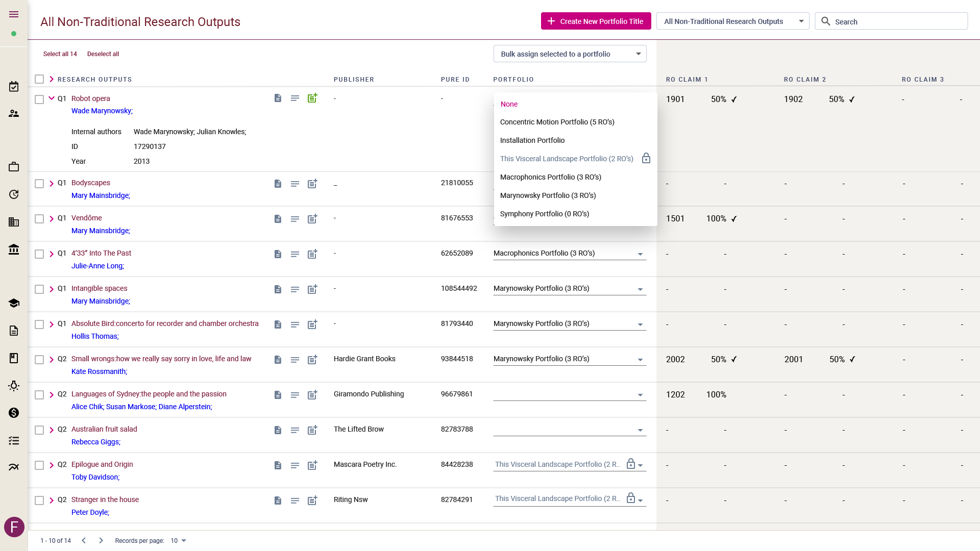Open Bulk assign selected to a portfolio dropdown

point(570,54)
